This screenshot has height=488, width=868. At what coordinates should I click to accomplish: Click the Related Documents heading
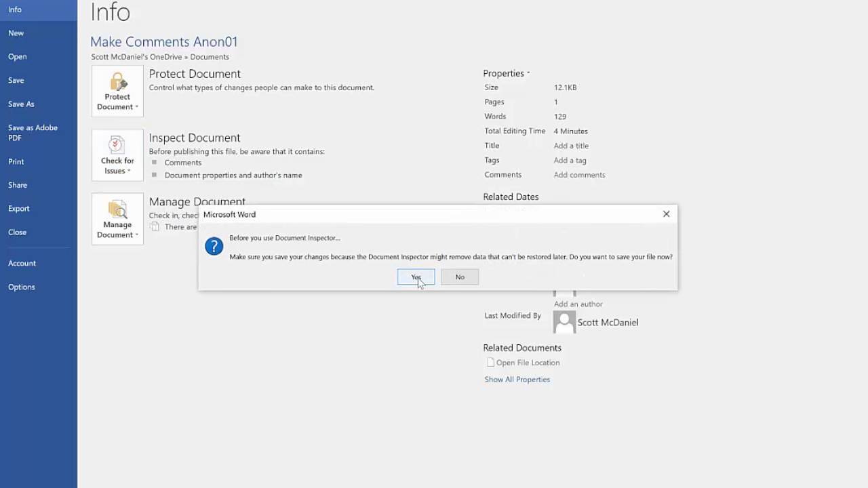[522, 348]
